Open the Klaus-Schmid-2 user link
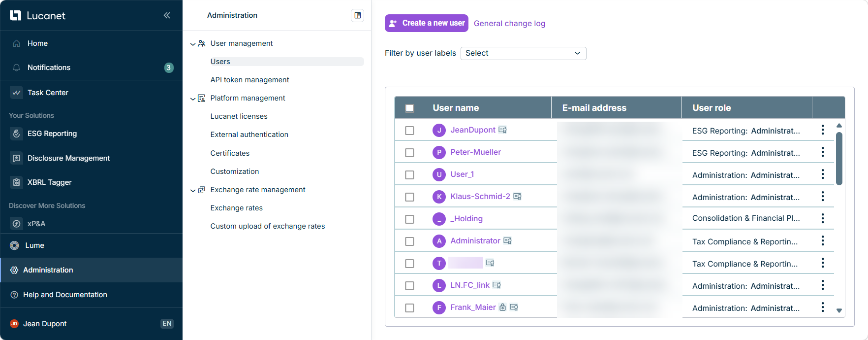868x340 pixels. tap(480, 197)
